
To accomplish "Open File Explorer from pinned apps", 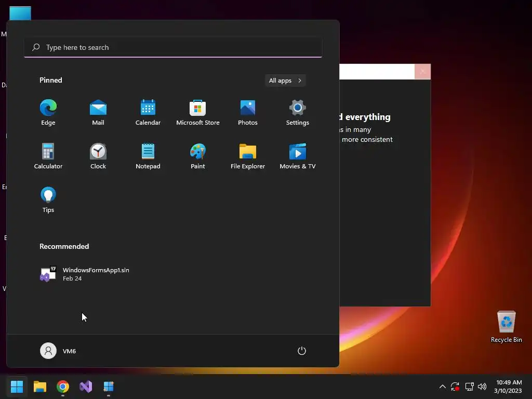I will point(248,156).
